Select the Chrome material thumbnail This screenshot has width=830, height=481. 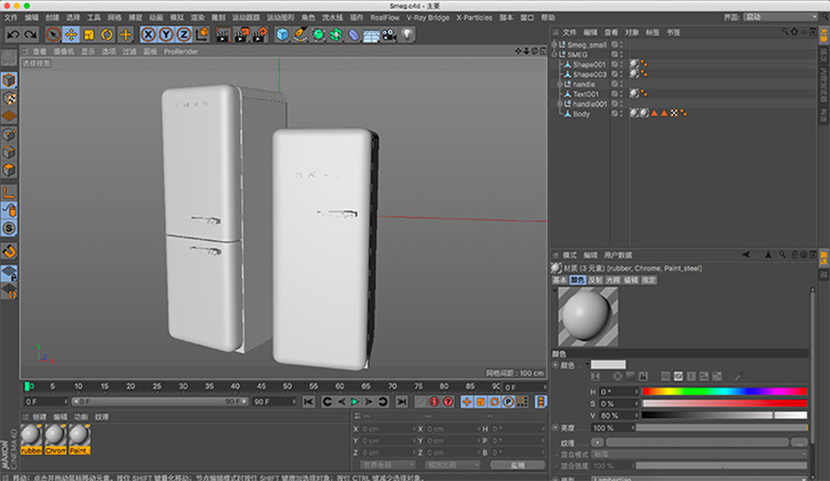(x=55, y=439)
